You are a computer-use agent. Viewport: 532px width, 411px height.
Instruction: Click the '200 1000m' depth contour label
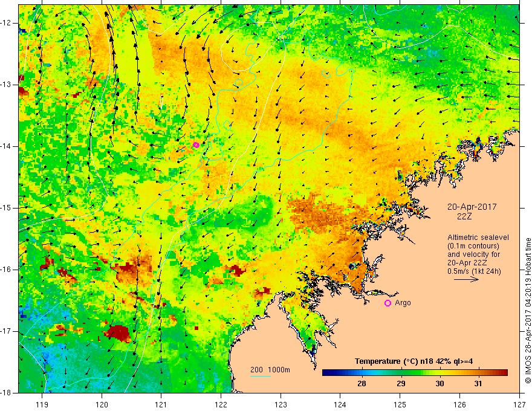(x=270, y=370)
